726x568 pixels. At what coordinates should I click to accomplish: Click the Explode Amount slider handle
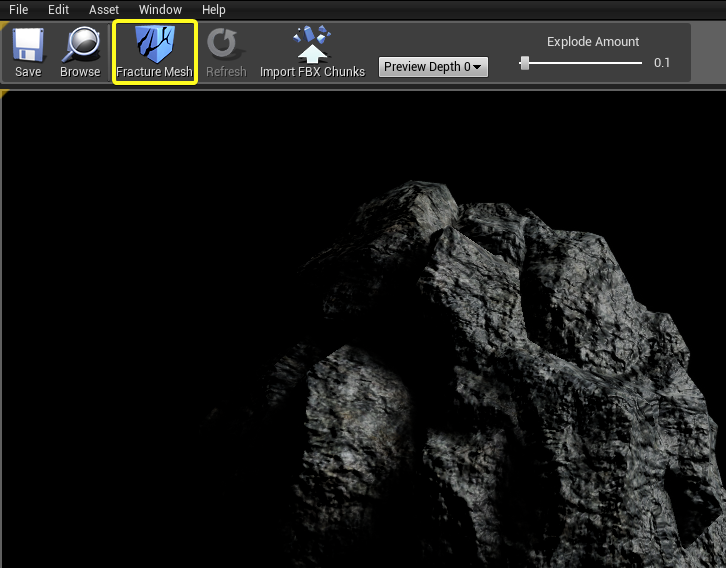point(525,63)
